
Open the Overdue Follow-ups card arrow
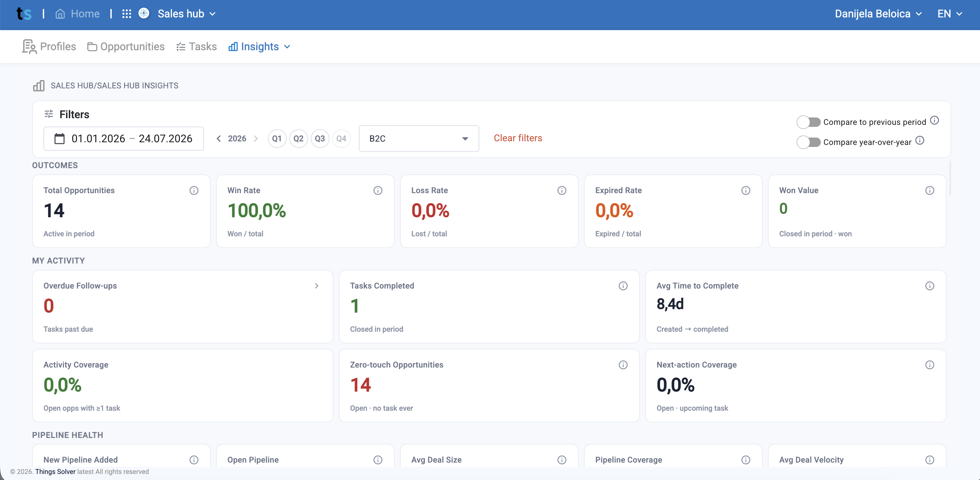[x=316, y=286]
